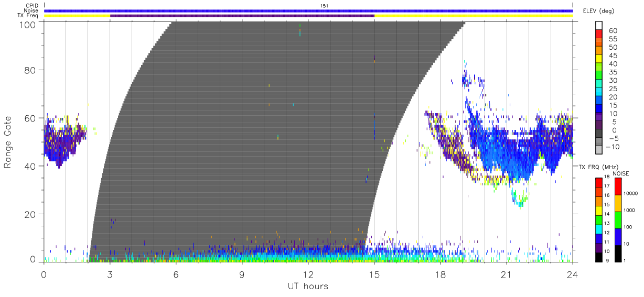Click '14' label on TX FRQ colorbar
This screenshot has width=644, height=297.
coord(607,214)
